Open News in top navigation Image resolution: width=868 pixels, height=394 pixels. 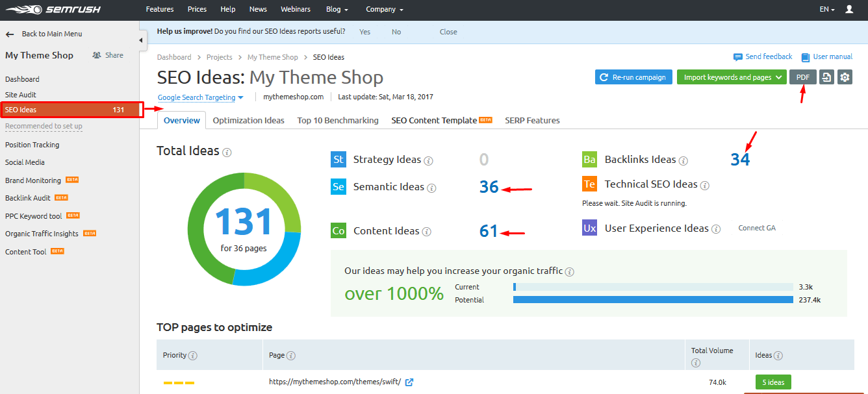pyautogui.click(x=258, y=10)
